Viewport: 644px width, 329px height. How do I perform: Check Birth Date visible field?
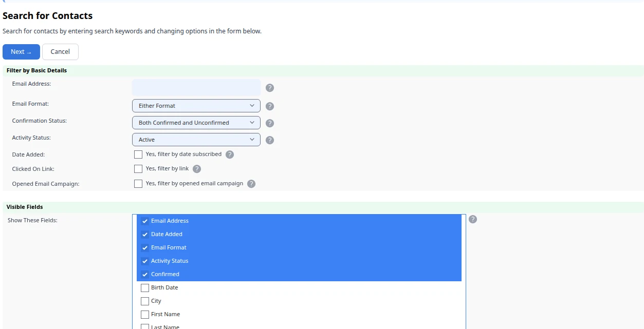145,288
